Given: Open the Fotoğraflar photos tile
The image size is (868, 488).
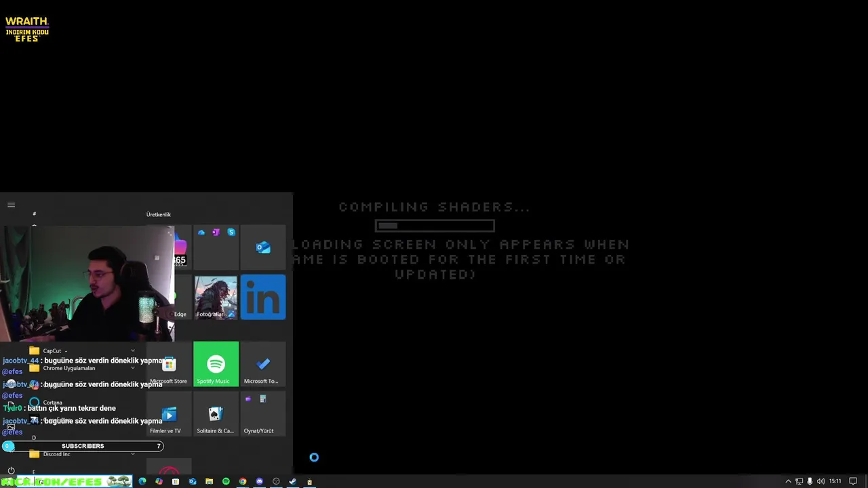Looking at the screenshot, I should (216, 297).
